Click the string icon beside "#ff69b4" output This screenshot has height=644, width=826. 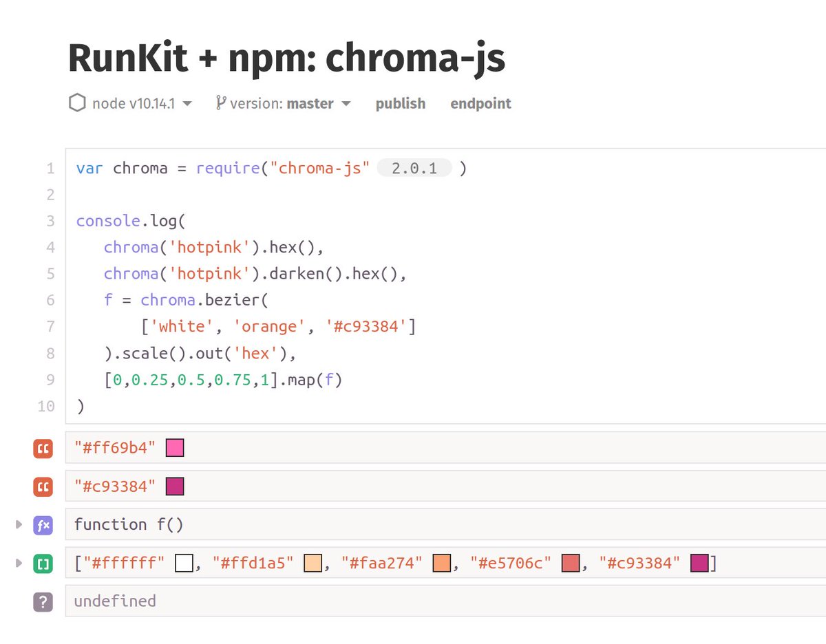coord(43,449)
